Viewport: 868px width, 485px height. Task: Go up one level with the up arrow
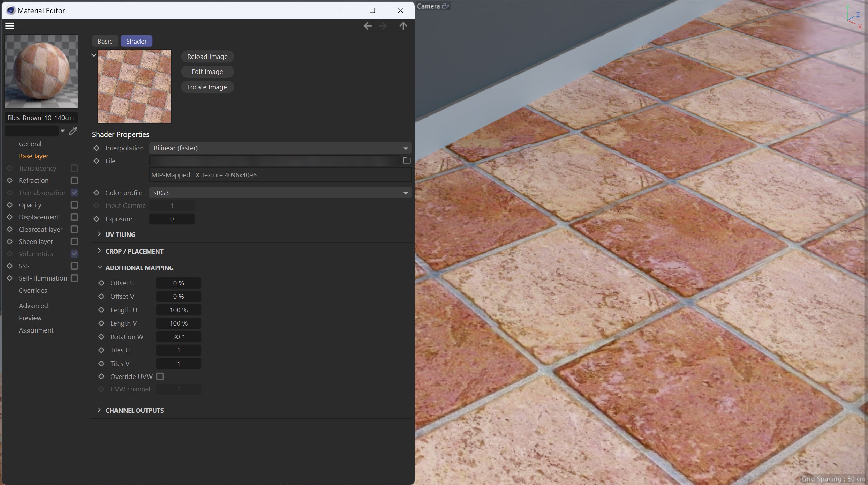(403, 26)
